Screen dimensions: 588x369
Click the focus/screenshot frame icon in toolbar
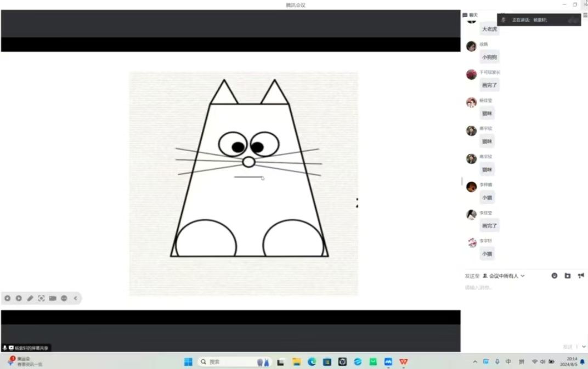coord(41,298)
